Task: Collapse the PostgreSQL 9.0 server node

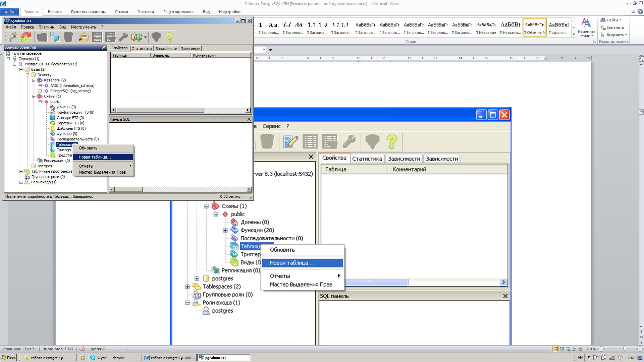Action: click(x=14, y=64)
